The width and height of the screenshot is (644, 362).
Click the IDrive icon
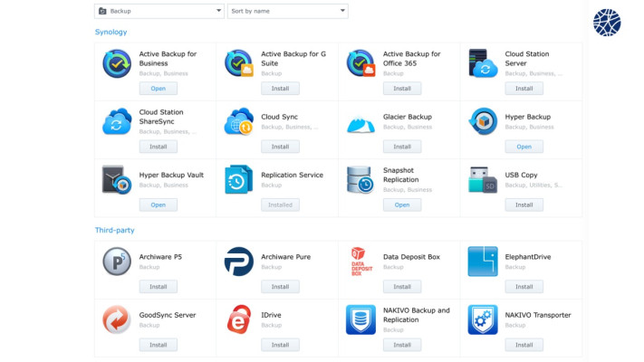(239, 319)
